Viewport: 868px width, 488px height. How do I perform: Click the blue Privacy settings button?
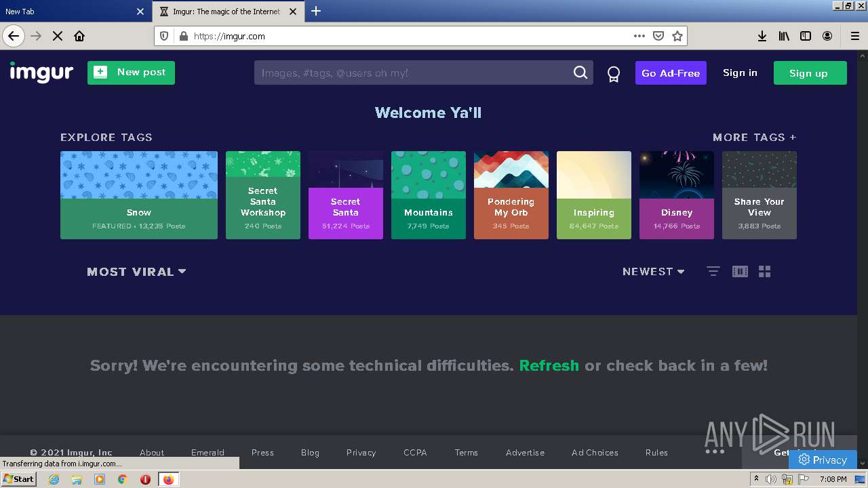coord(823,460)
